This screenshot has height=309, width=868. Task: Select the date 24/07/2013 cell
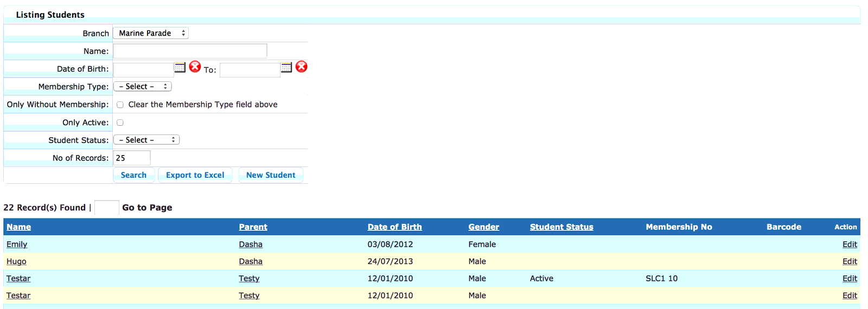pos(390,261)
